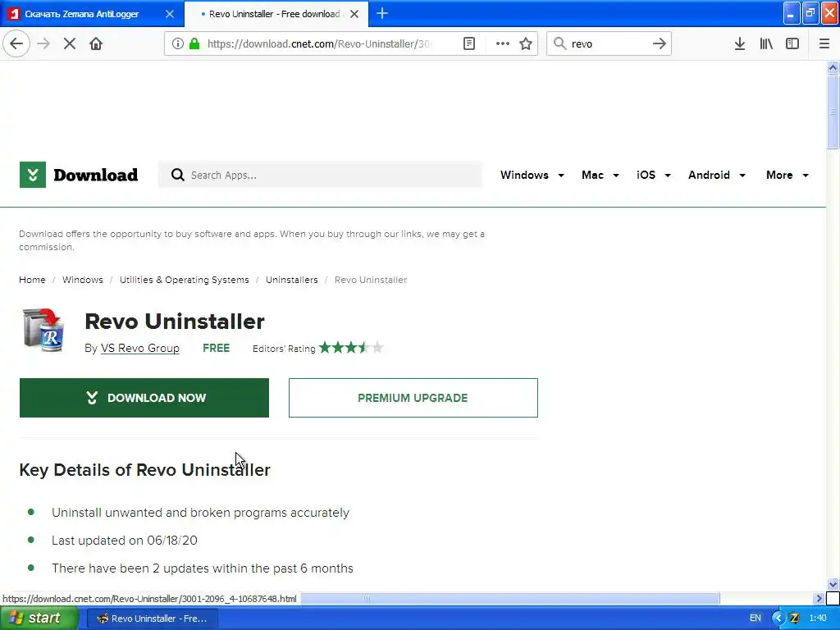Click the vertical scrollbar down arrow

click(833, 584)
